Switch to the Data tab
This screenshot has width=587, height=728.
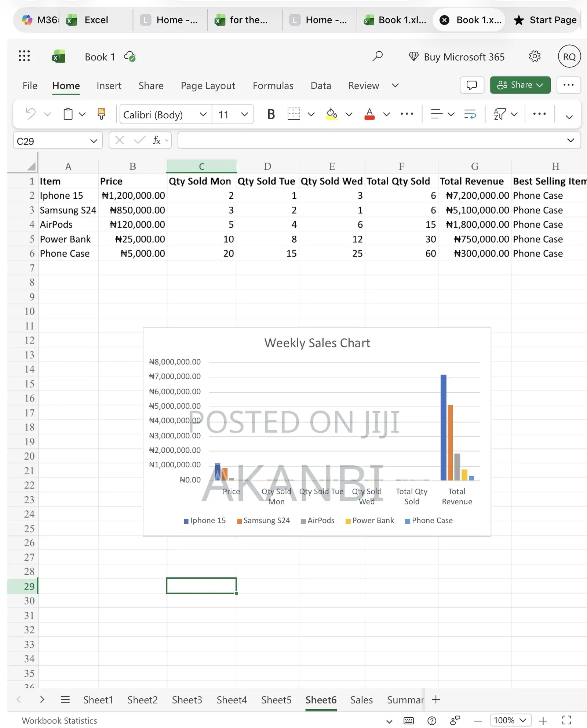click(x=321, y=85)
